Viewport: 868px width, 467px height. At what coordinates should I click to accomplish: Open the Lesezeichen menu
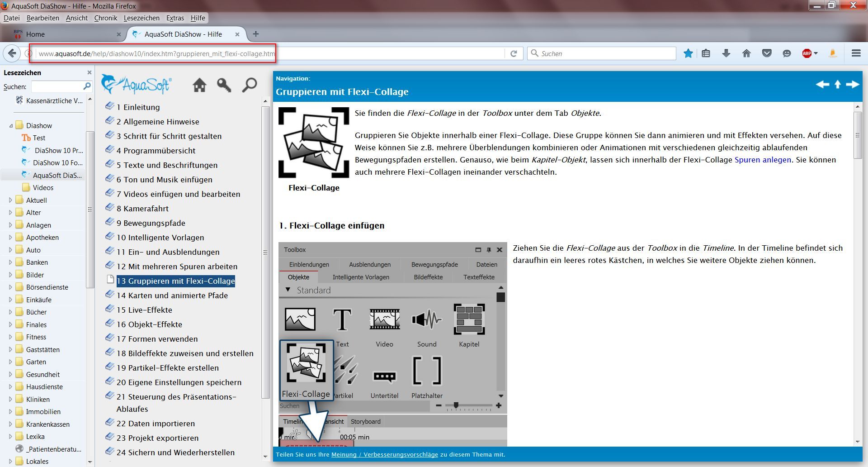tap(142, 18)
